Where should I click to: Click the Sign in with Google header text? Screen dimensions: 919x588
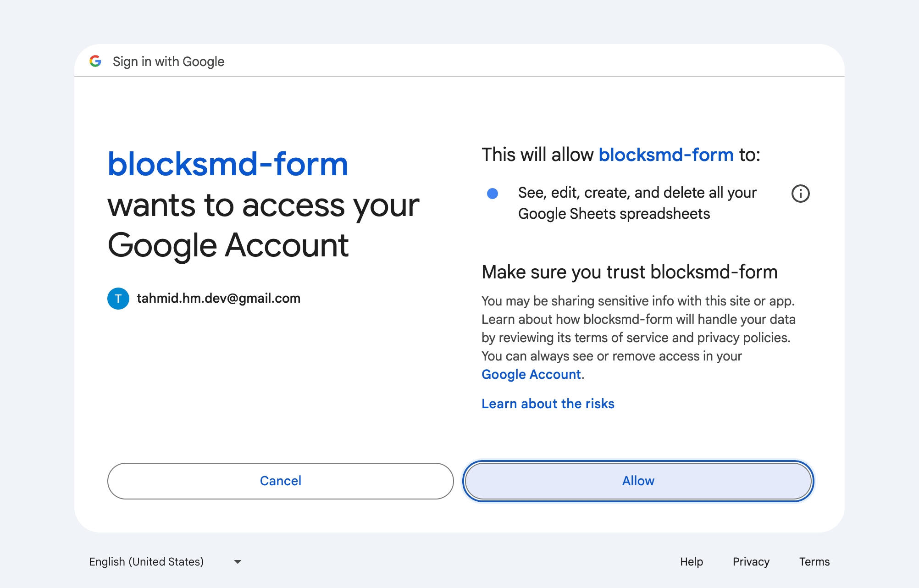[168, 61]
